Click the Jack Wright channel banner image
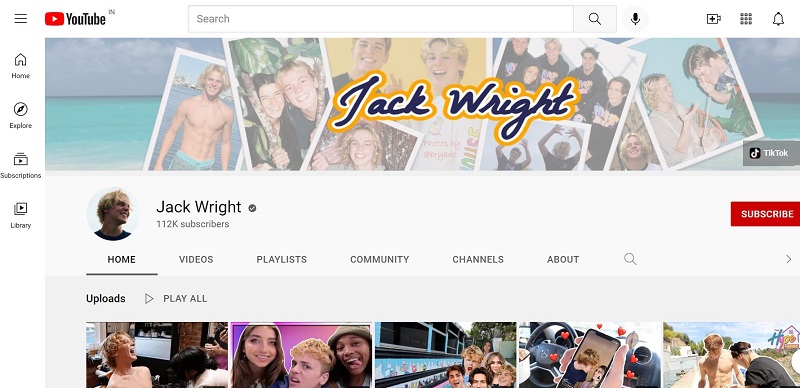This screenshot has height=388, width=800. (x=422, y=104)
